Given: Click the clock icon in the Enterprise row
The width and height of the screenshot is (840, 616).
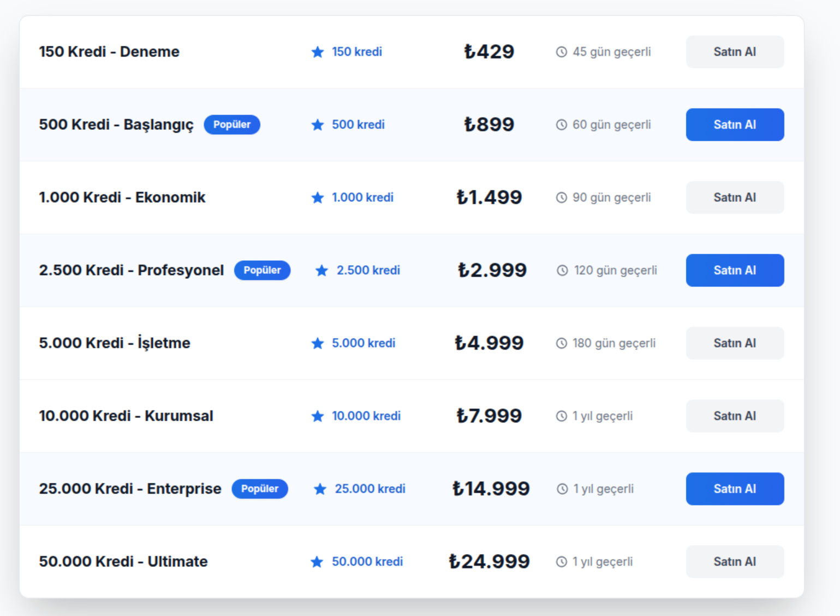Looking at the screenshot, I should click(562, 489).
